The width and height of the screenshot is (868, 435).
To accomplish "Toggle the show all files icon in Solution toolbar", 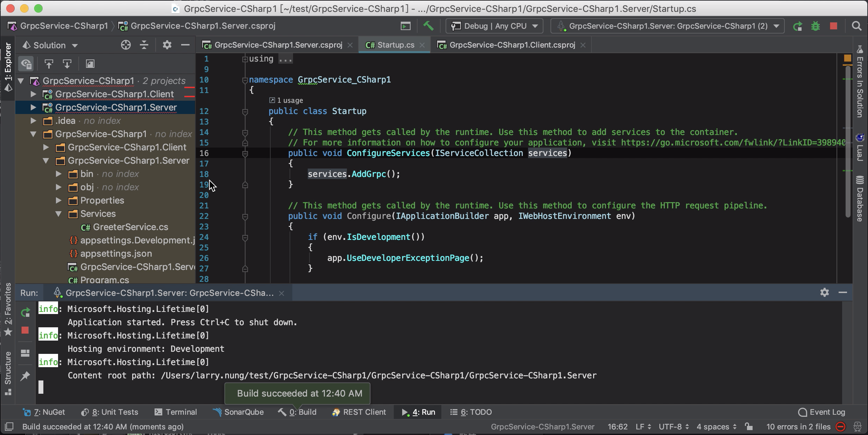I will 26,64.
